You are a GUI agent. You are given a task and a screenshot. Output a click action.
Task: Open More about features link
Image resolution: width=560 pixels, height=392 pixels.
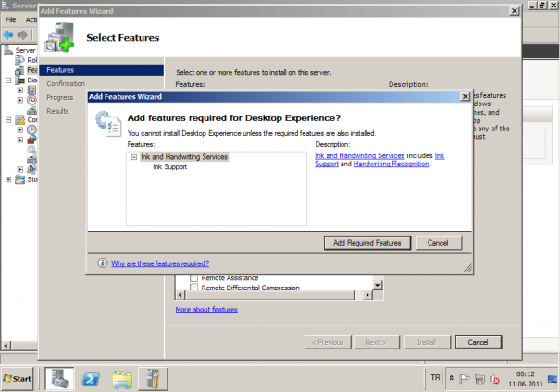click(x=206, y=310)
